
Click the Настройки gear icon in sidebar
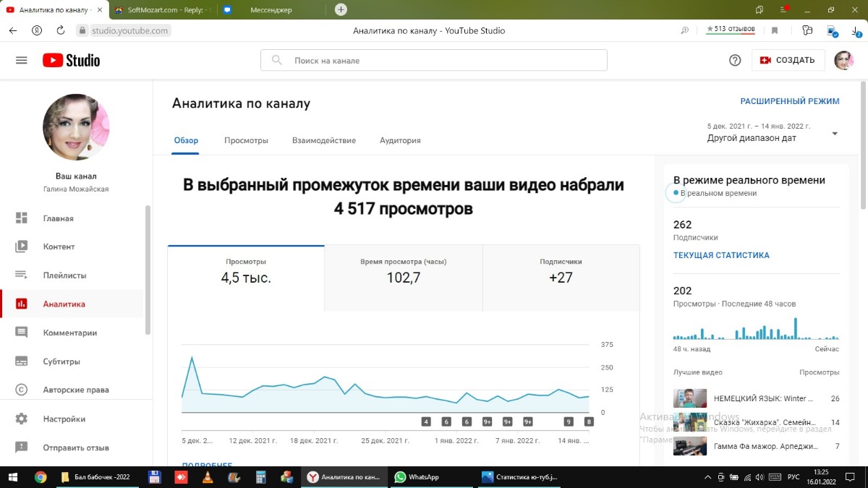point(21,419)
